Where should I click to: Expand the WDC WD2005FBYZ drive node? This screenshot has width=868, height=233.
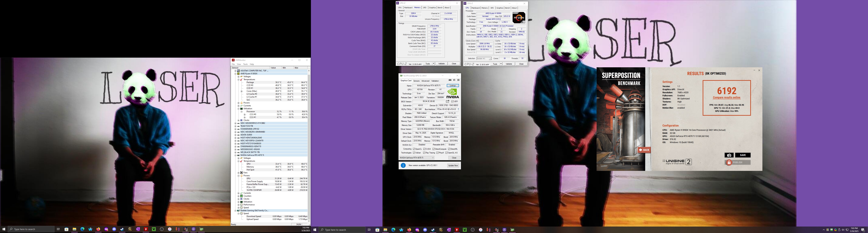235,123
